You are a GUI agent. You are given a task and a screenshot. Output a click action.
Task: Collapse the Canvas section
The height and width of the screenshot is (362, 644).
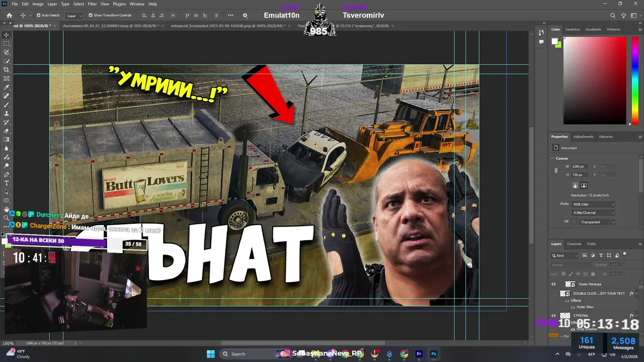click(x=552, y=158)
